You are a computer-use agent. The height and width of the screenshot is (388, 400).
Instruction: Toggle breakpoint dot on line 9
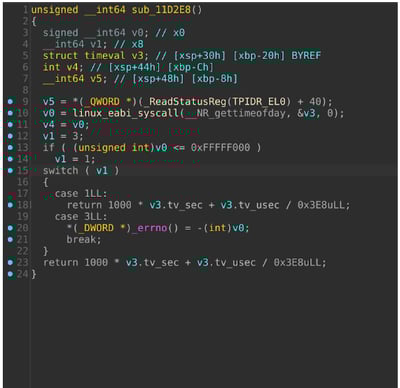pyautogui.click(x=10, y=101)
